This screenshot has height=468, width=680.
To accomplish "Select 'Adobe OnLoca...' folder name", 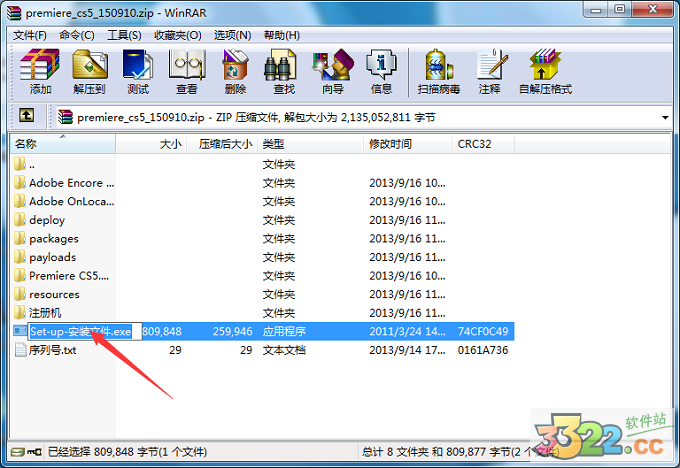I will [x=72, y=201].
